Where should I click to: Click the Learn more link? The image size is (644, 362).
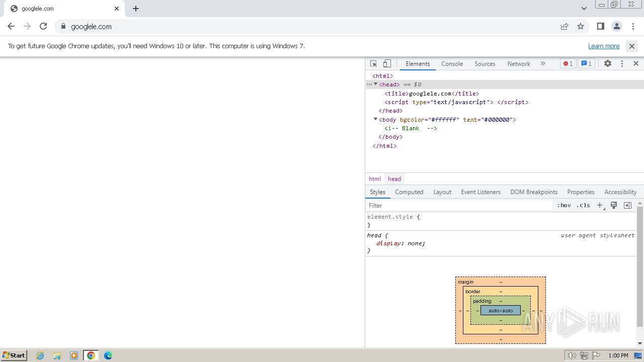pos(604,46)
